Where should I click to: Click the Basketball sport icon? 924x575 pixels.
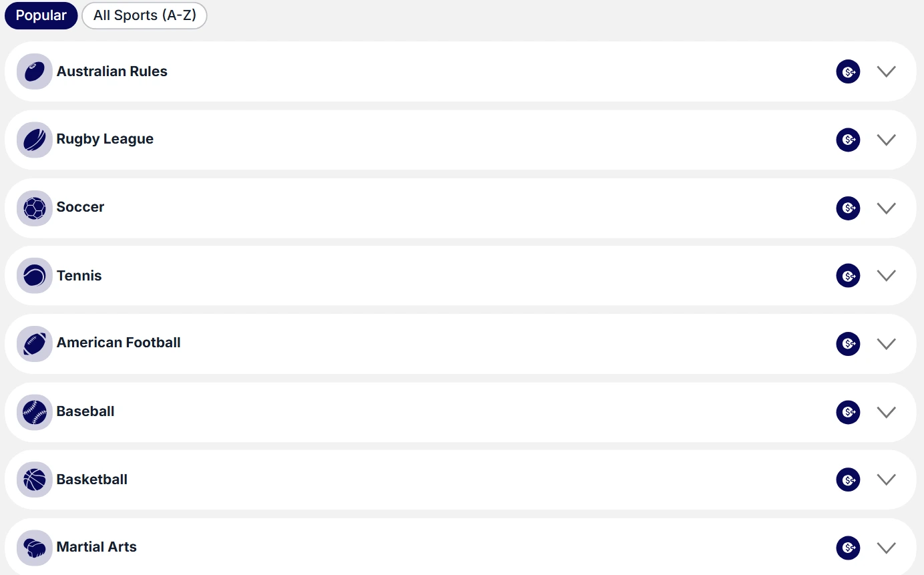pyautogui.click(x=35, y=480)
